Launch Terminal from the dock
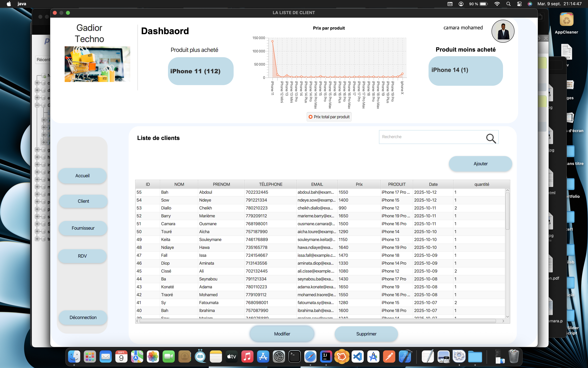The width and height of the screenshot is (588, 368). [x=294, y=357]
